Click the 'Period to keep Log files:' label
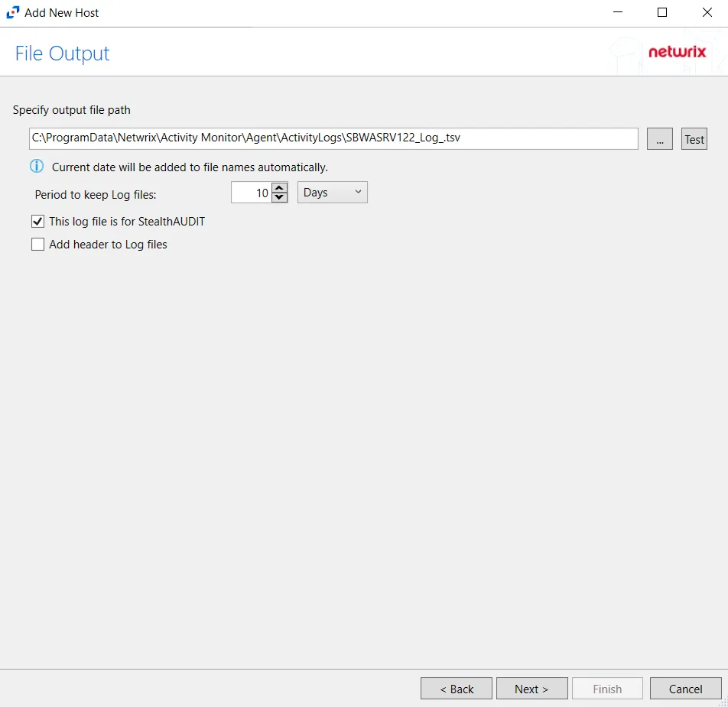The image size is (728, 707). [x=95, y=195]
